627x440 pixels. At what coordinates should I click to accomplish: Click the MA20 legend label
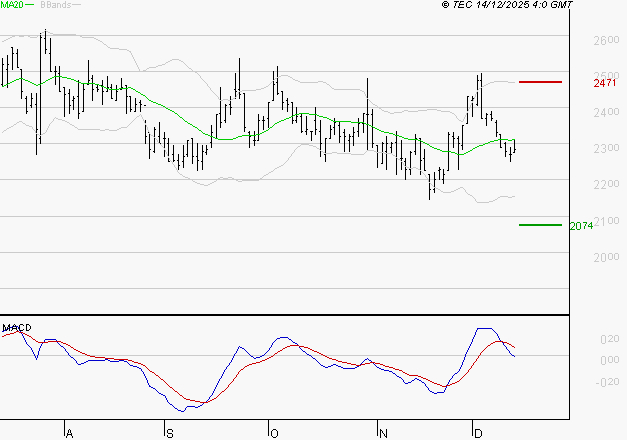[x=12, y=5]
